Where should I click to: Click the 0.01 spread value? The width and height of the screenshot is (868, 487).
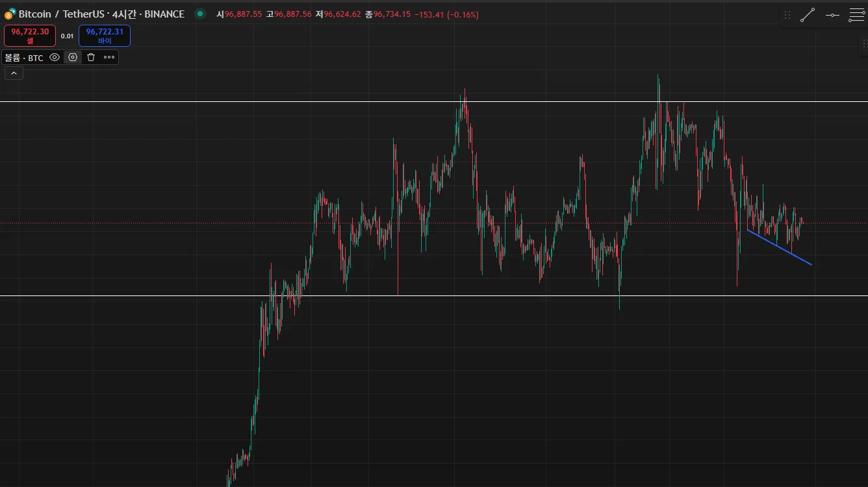point(67,36)
